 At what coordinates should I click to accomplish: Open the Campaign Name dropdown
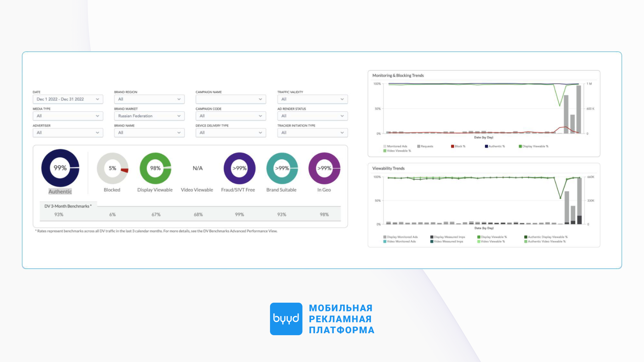pos(231,99)
